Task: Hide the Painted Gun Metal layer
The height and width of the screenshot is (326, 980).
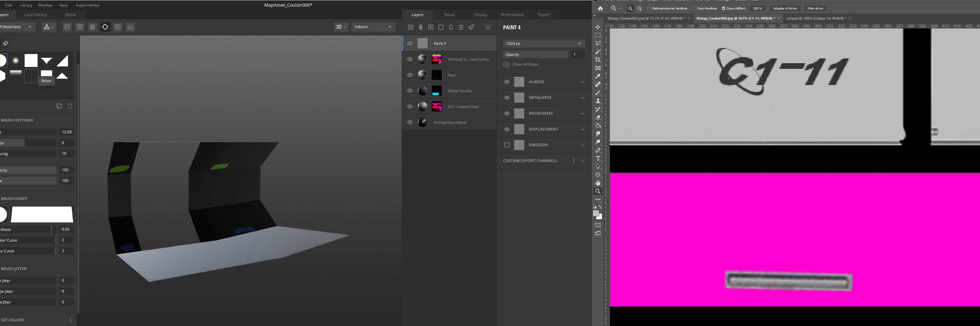Action: pos(410,123)
